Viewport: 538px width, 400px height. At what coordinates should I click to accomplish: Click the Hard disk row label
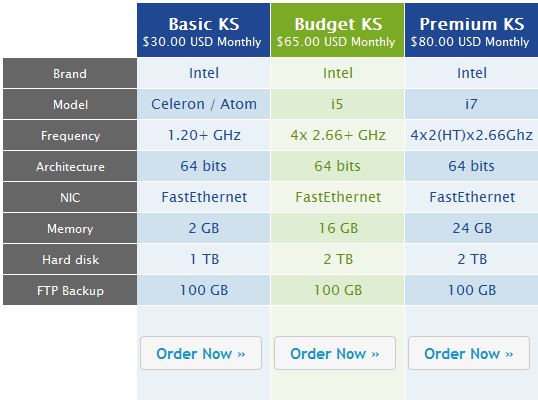[70, 259]
